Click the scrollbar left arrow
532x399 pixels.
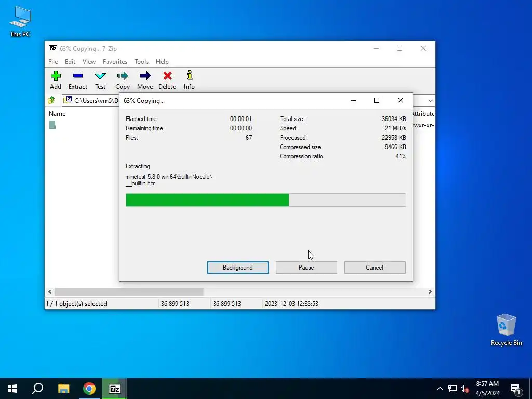50,292
